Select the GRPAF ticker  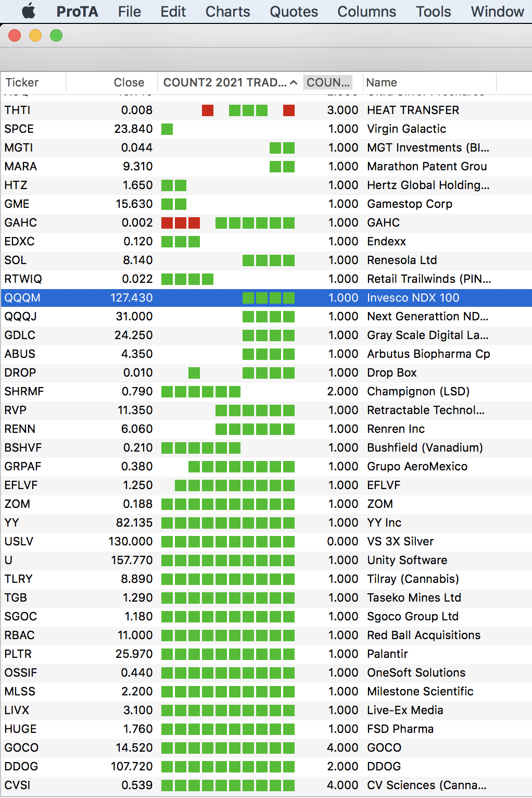pos(22,467)
